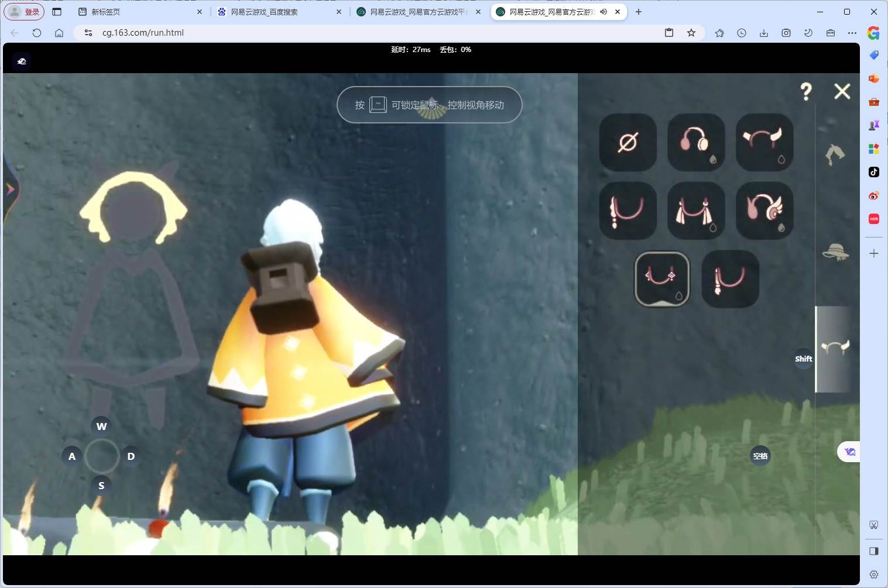Open the hair style category
This screenshot has height=588, width=888.
coord(835,155)
